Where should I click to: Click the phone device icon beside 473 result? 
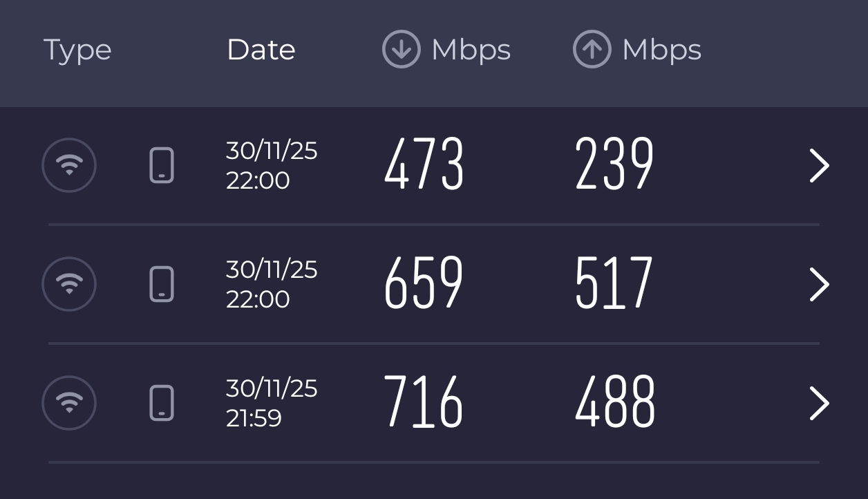(x=162, y=166)
